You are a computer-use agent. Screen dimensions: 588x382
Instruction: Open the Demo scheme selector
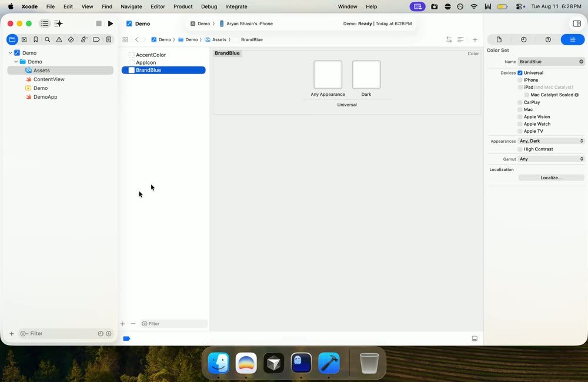click(201, 24)
